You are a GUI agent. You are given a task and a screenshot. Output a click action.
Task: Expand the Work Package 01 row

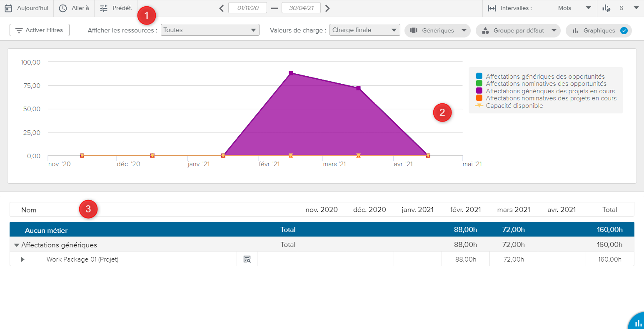coord(23,259)
